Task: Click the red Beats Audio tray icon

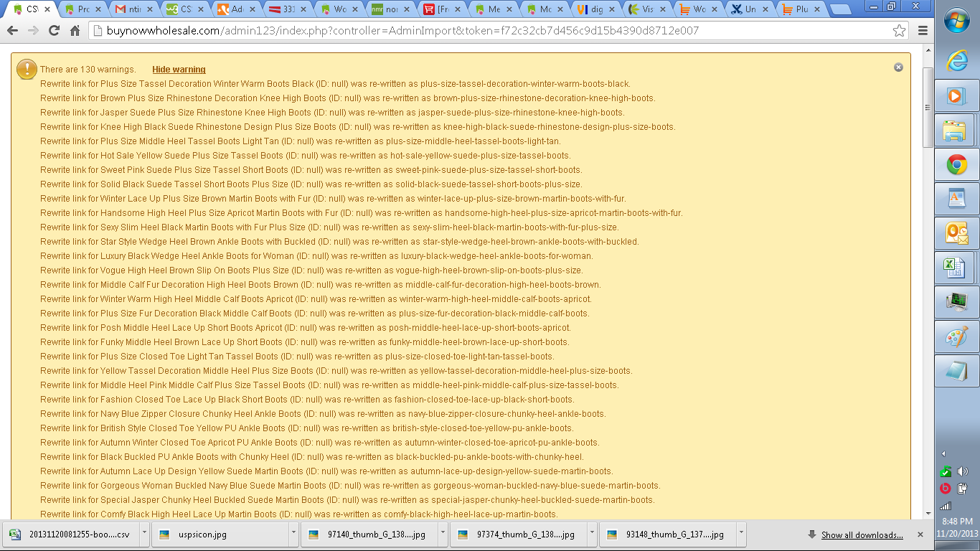Action: point(946,489)
